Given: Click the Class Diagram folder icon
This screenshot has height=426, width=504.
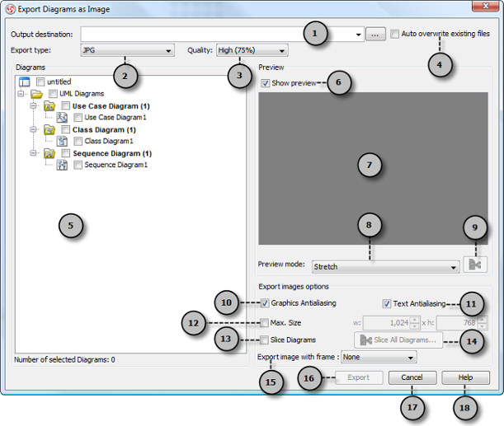Looking at the screenshot, I should click(49, 129).
